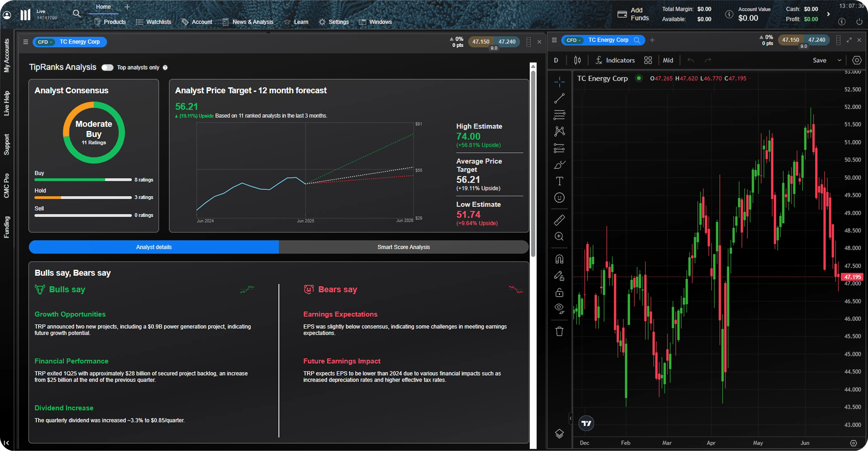The image size is (868, 451).
Task: Toggle Top analysts only switch
Action: tap(108, 67)
